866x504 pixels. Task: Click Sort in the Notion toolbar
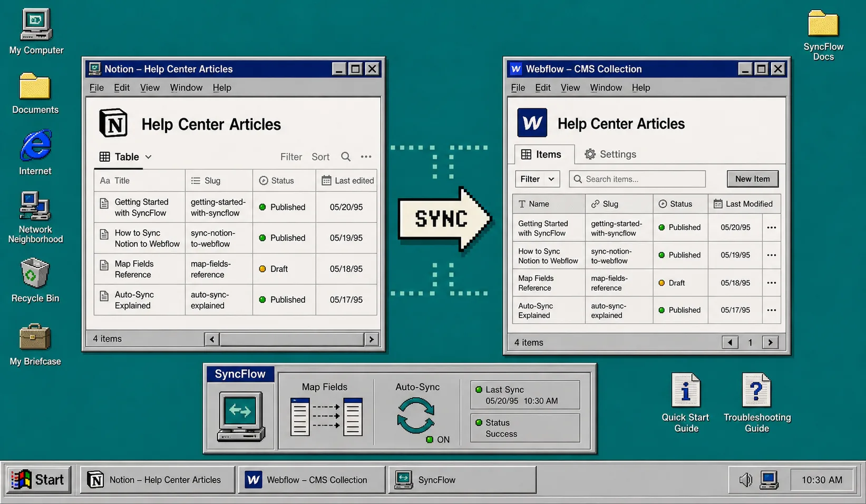point(320,156)
